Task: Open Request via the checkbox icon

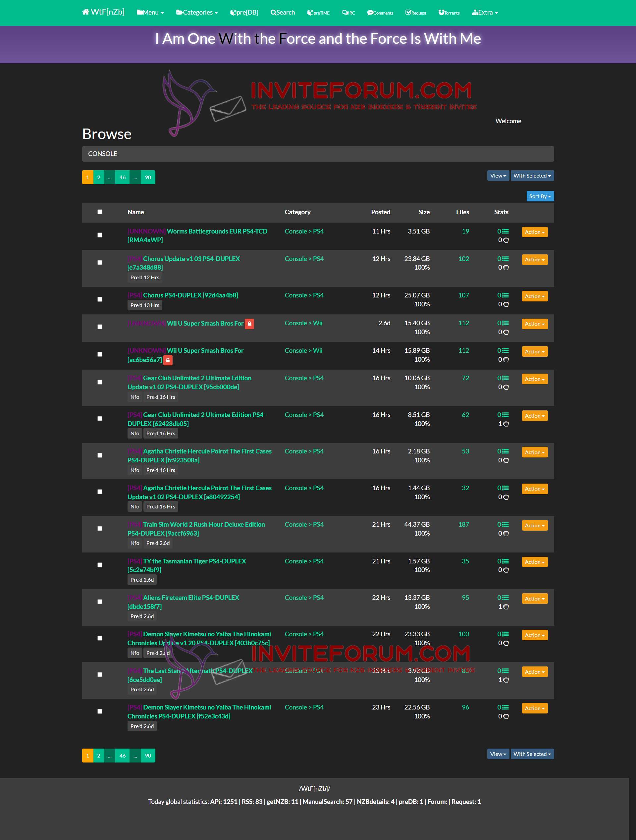Action: [x=408, y=13]
